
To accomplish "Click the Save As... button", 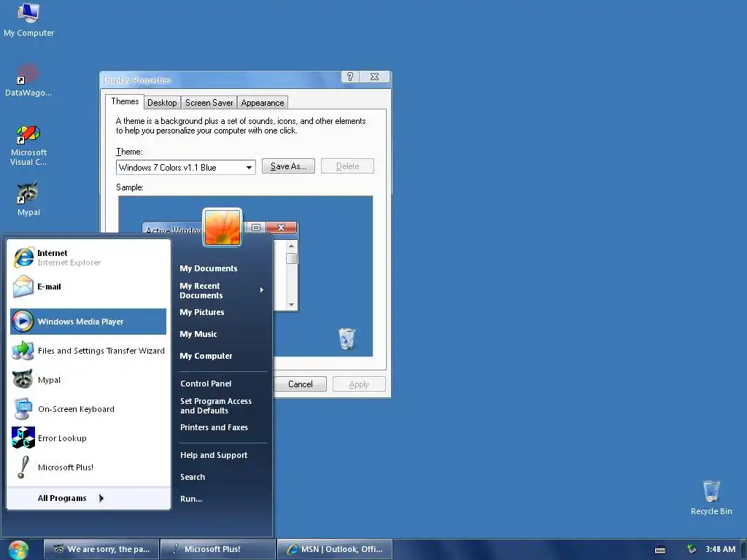I will click(x=288, y=166).
